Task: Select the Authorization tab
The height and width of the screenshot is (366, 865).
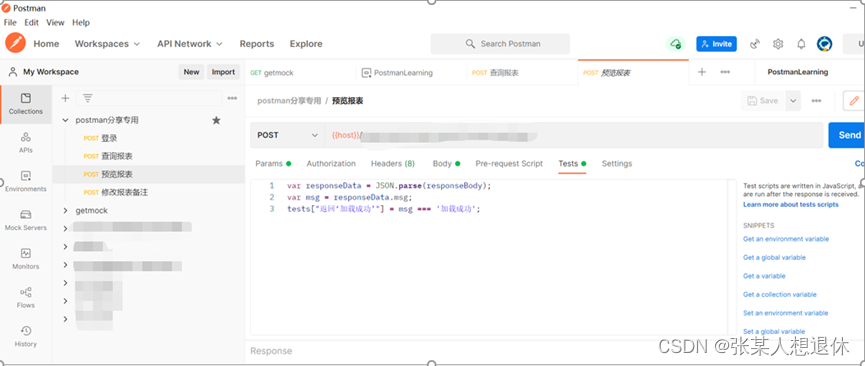Action: tap(331, 163)
